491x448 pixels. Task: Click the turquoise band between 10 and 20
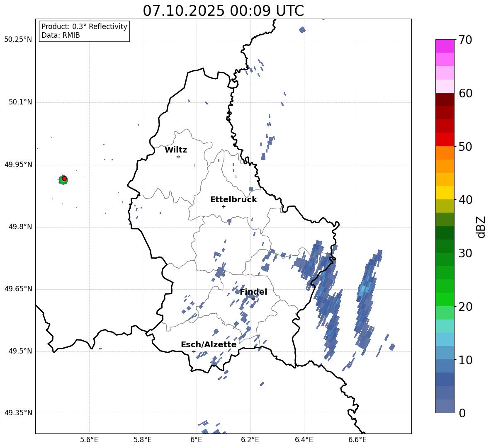(445, 326)
